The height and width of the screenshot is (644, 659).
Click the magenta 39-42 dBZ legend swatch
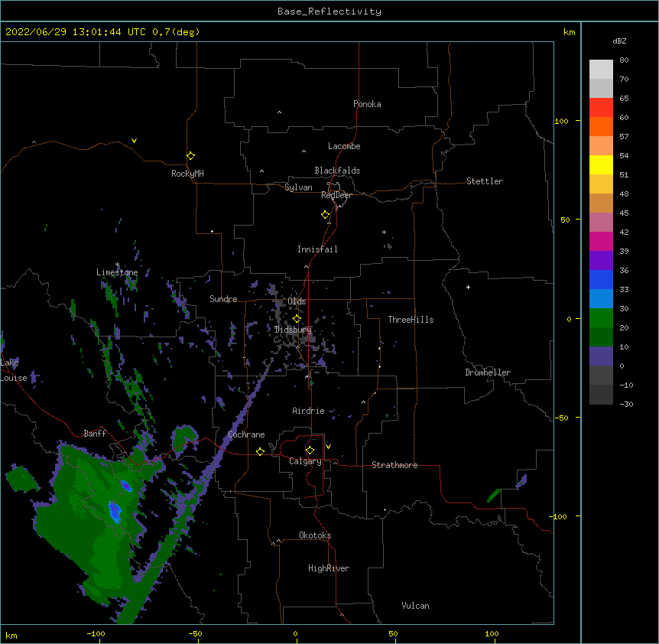tap(601, 241)
